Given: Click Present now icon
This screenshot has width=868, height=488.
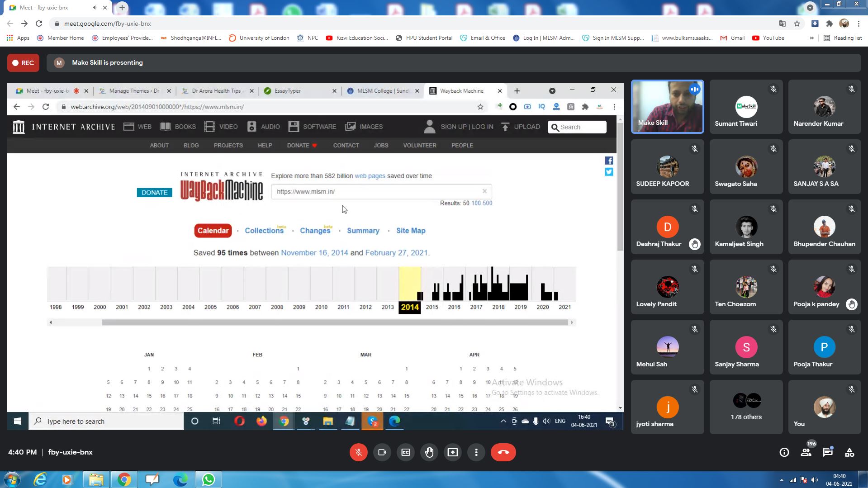Looking at the screenshot, I should pyautogui.click(x=453, y=452).
